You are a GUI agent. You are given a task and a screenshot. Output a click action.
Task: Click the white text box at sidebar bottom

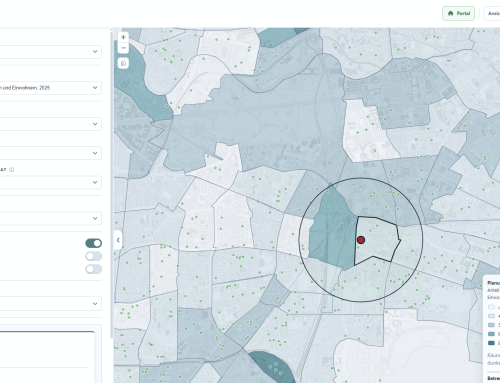(47, 357)
